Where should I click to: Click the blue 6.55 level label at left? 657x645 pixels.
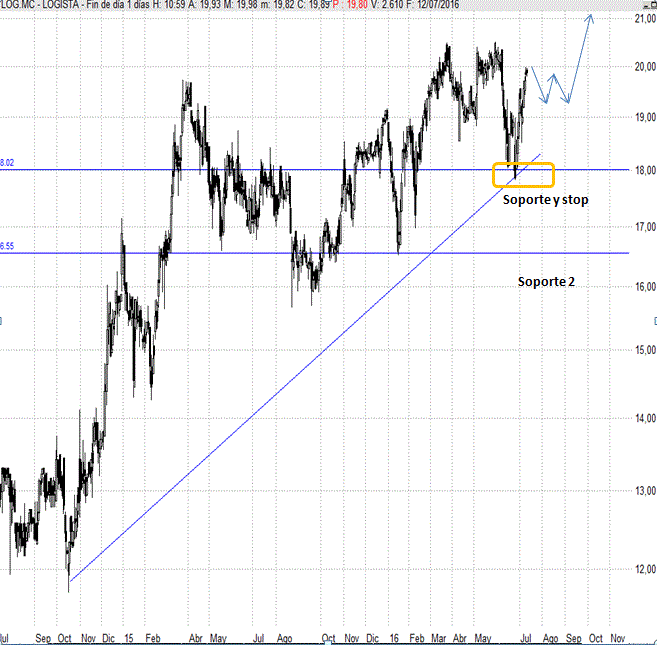(7, 246)
